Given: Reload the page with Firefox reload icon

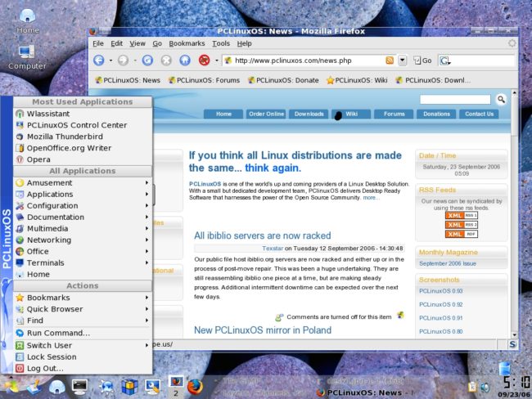Looking at the screenshot, I should click(147, 61).
